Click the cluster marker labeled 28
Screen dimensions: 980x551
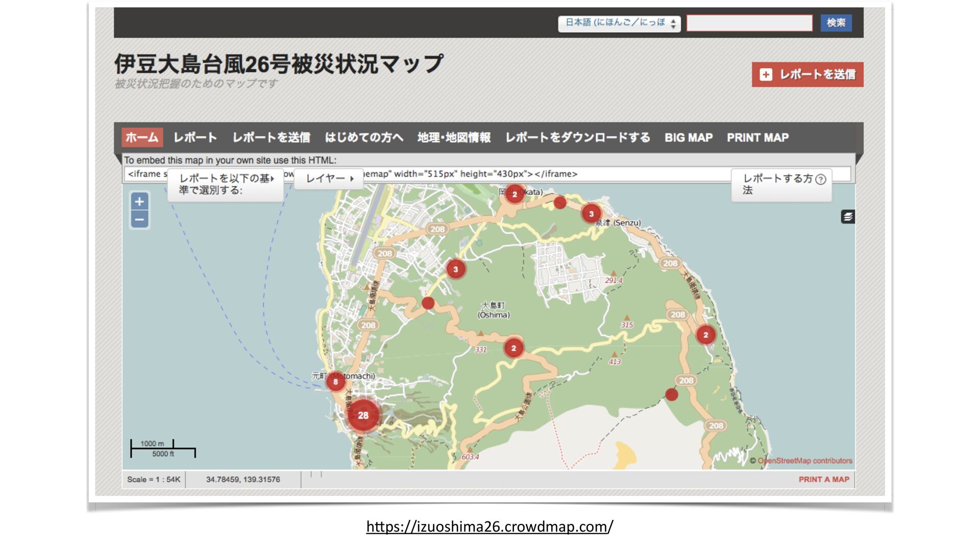(363, 415)
